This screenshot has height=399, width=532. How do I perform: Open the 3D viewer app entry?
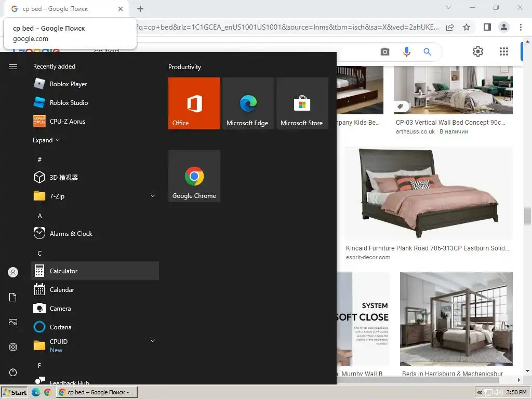[x=95, y=177]
